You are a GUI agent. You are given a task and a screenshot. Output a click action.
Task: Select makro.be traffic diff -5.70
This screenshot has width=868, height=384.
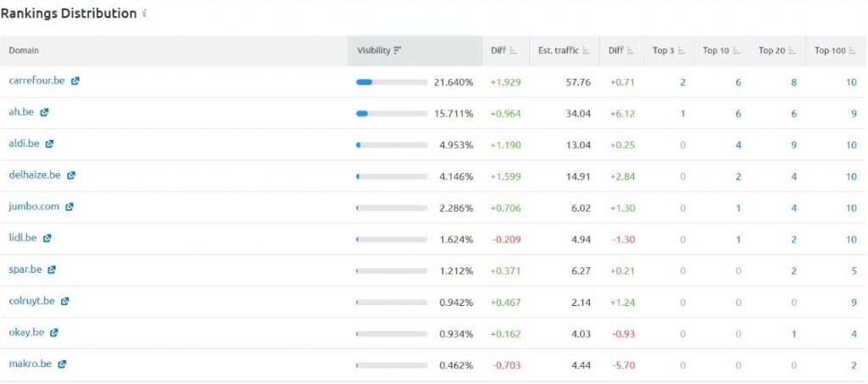(x=623, y=365)
